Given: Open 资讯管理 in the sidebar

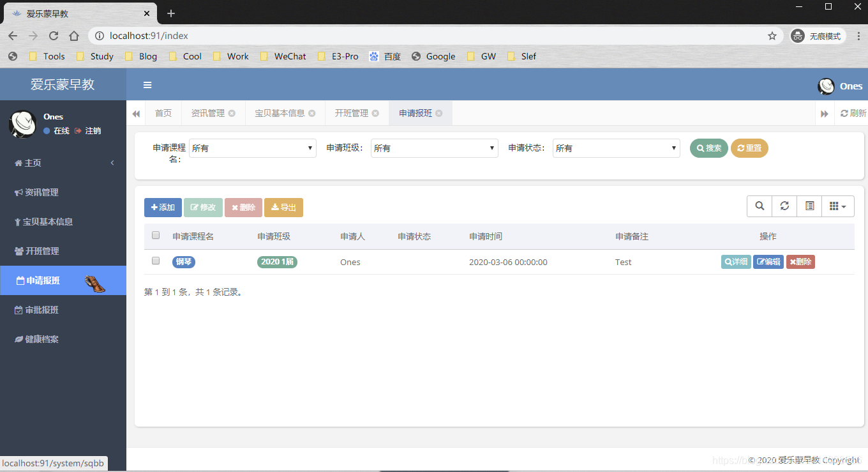Looking at the screenshot, I should click(x=63, y=192).
